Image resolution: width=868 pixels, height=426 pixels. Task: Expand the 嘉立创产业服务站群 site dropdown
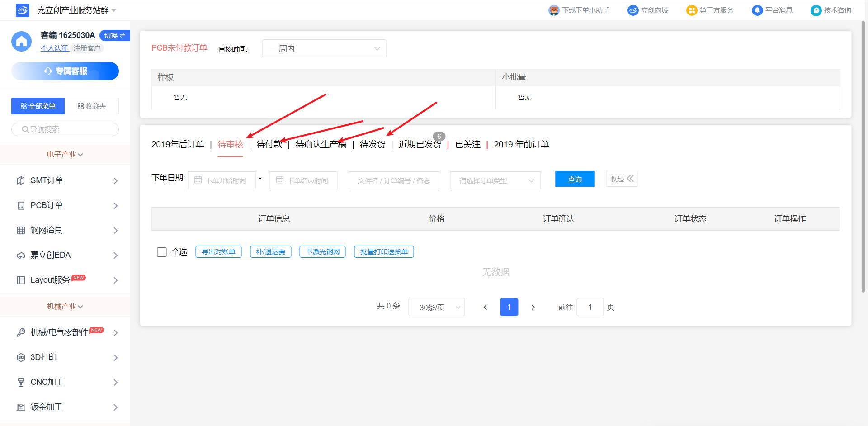(x=114, y=10)
